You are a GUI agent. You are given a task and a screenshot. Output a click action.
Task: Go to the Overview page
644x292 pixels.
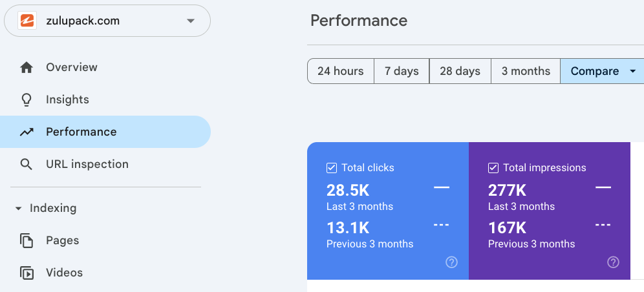click(71, 67)
